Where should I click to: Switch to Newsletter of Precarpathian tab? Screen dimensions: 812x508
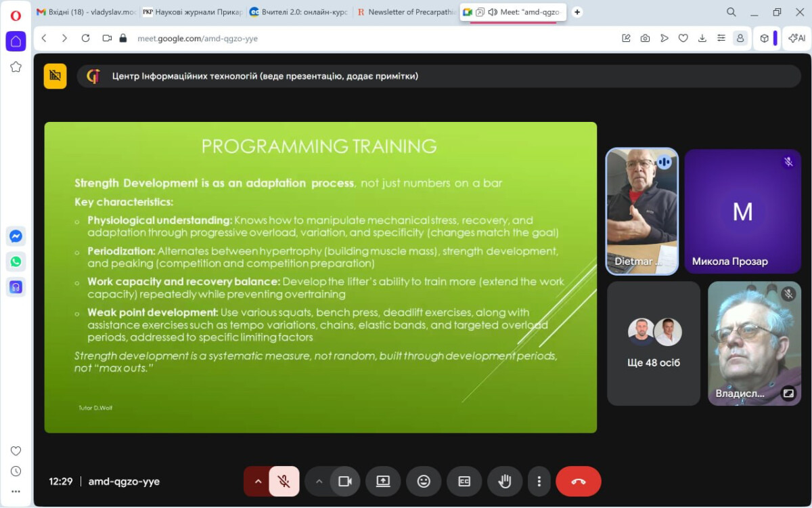(406, 12)
